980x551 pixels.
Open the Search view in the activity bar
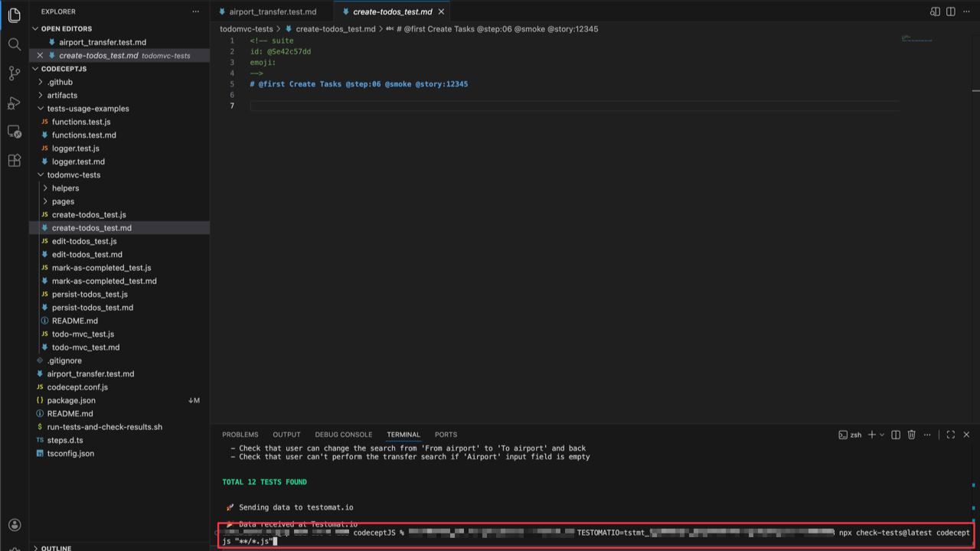click(14, 44)
